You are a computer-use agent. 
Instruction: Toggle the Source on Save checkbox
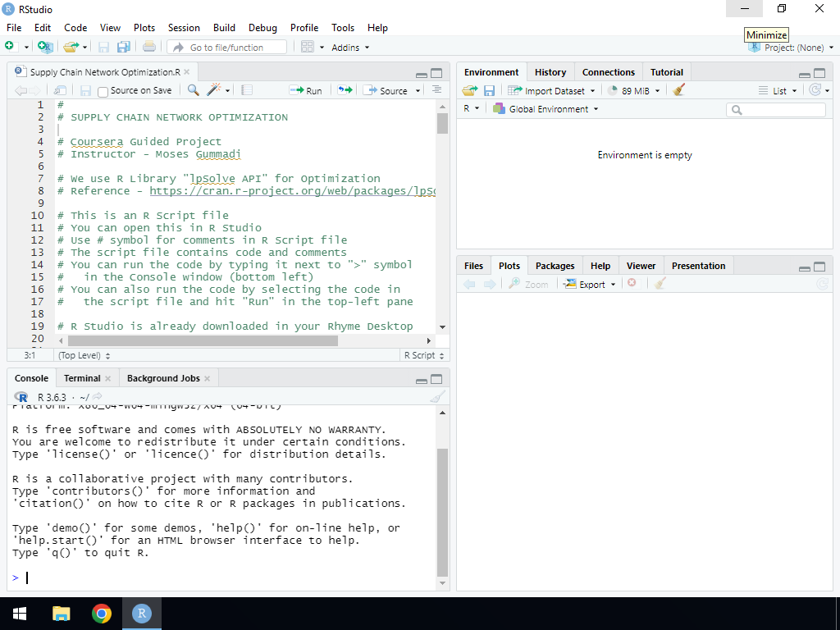tap(103, 91)
